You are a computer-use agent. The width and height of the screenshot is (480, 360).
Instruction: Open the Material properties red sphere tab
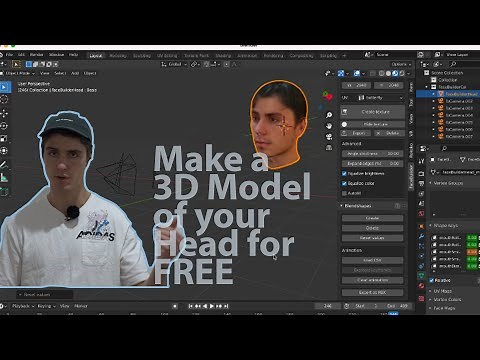click(422, 286)
